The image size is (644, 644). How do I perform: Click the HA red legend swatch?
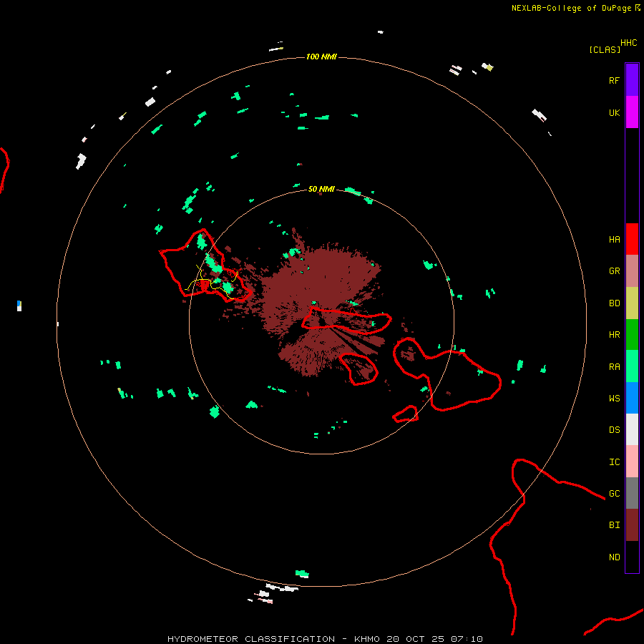click(632, 239)
